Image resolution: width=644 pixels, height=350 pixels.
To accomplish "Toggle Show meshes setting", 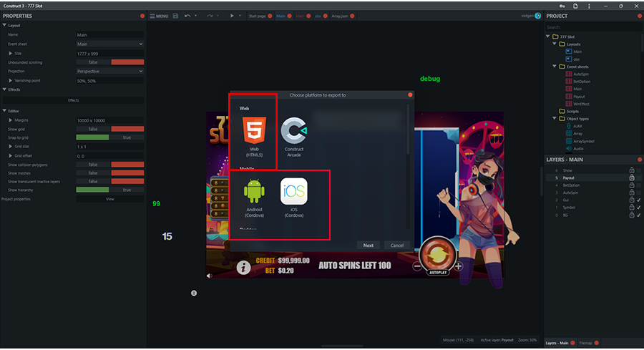I will click(109, 173).
